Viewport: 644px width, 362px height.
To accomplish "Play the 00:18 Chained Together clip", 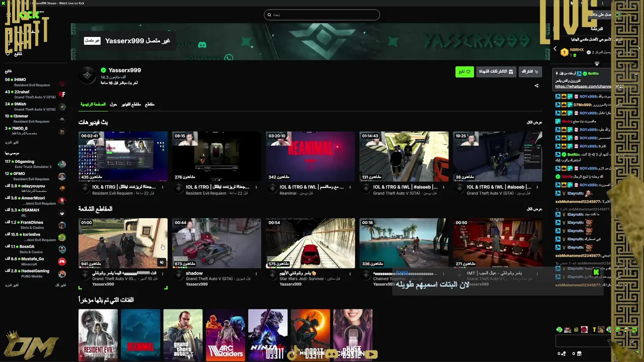I will (404, 243).
